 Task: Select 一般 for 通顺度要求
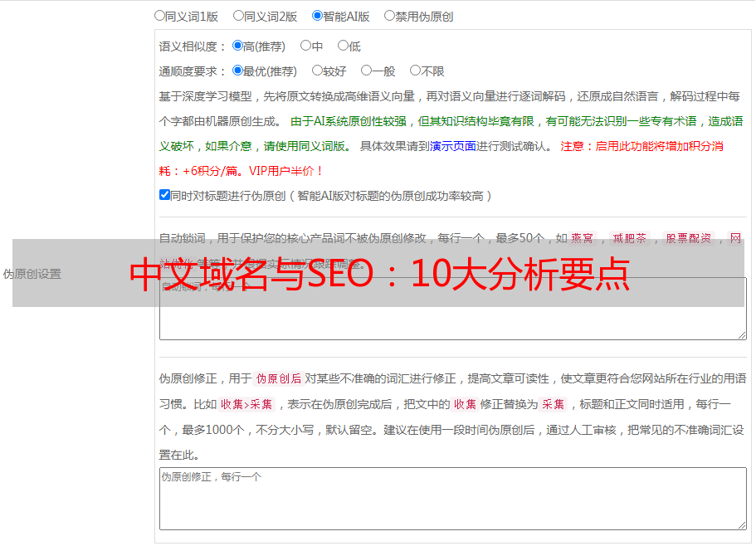[x=366, y=71]
